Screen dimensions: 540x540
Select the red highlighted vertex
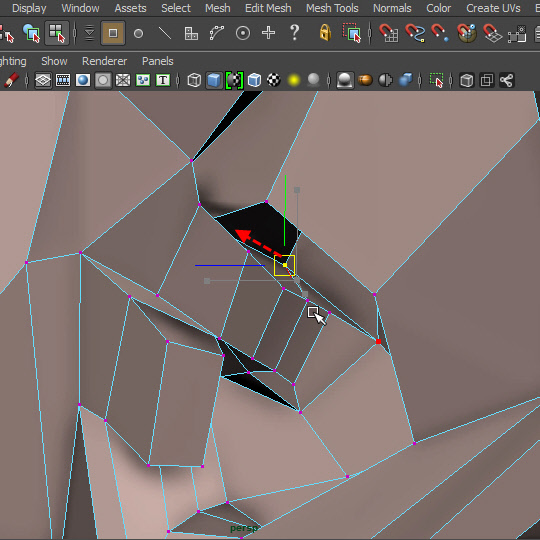coord(378,341)
